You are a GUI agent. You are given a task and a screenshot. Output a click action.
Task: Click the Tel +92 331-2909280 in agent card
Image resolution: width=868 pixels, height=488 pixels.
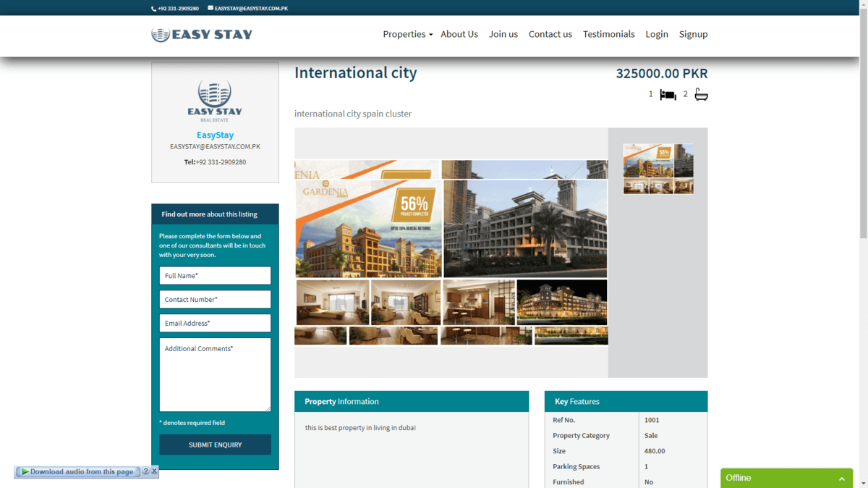click(215, 162)
